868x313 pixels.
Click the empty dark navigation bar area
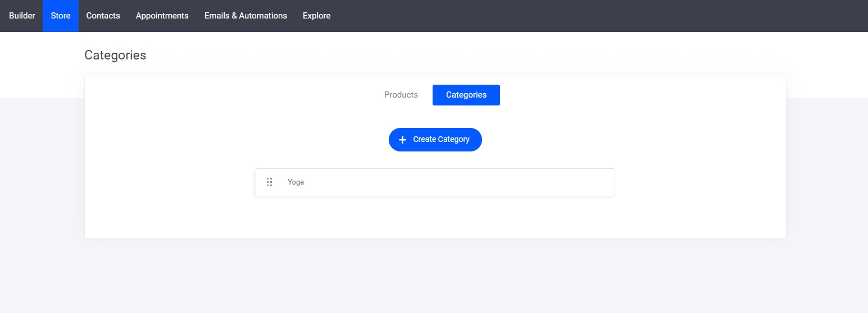pyautogui.click(x=590, y=16)
